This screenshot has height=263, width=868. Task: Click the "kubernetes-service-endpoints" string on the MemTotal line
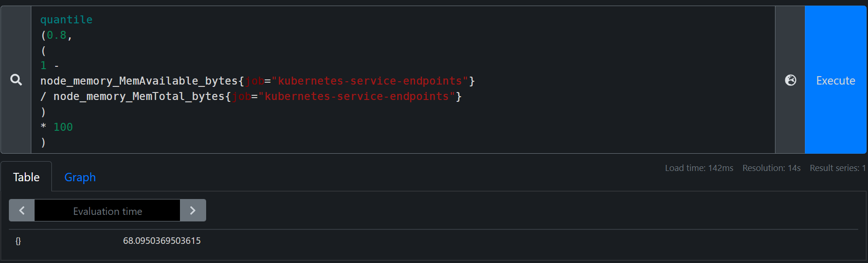click(x=357, y=96)
